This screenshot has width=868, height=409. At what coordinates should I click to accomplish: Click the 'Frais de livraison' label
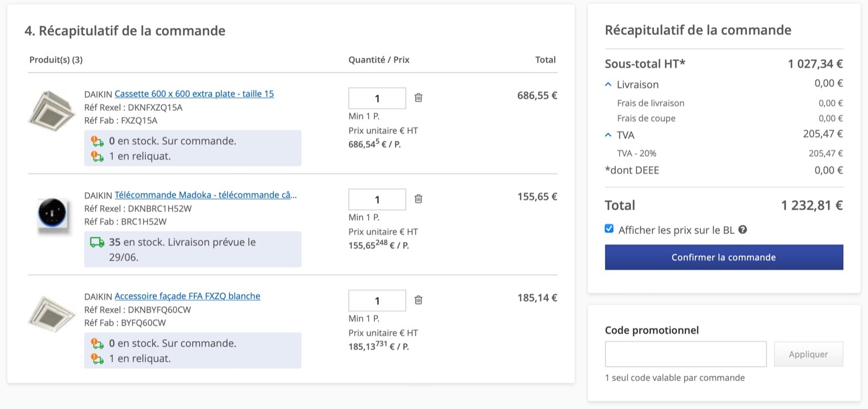click(x=650, y=103)
